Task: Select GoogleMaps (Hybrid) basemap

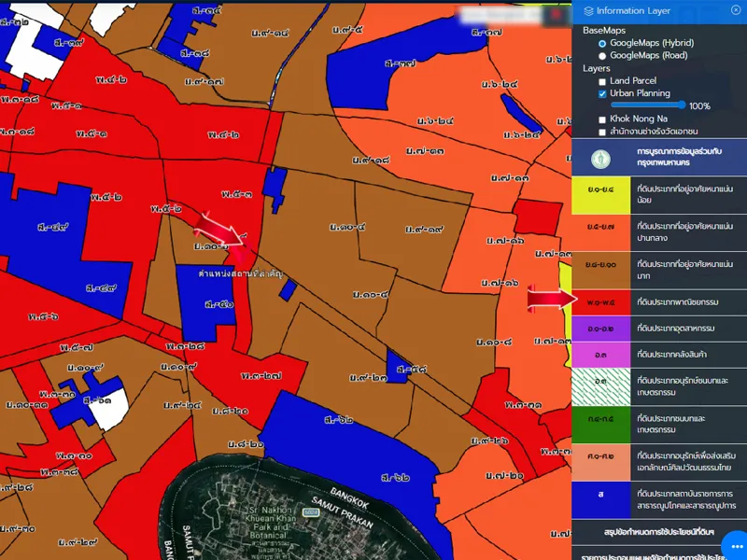Action: click(x=602, y=43)
